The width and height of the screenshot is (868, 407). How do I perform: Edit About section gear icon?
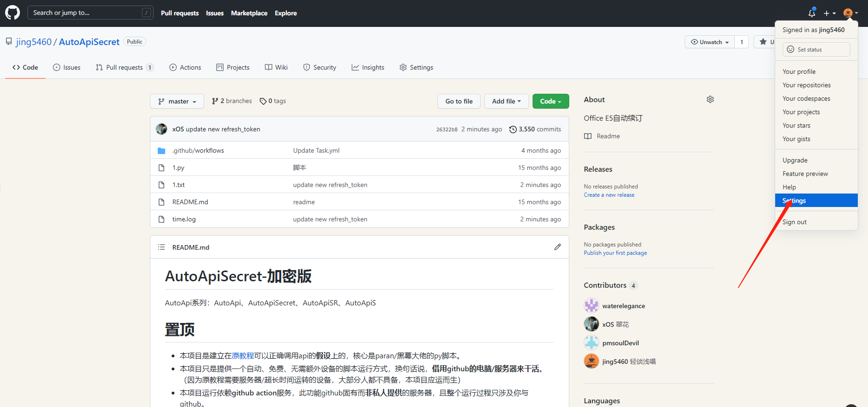pyautogui.click(x=710, y=99)
